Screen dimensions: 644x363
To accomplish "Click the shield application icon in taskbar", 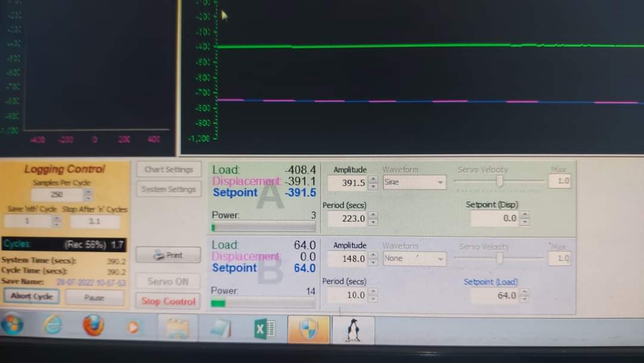I will [308, 329].
